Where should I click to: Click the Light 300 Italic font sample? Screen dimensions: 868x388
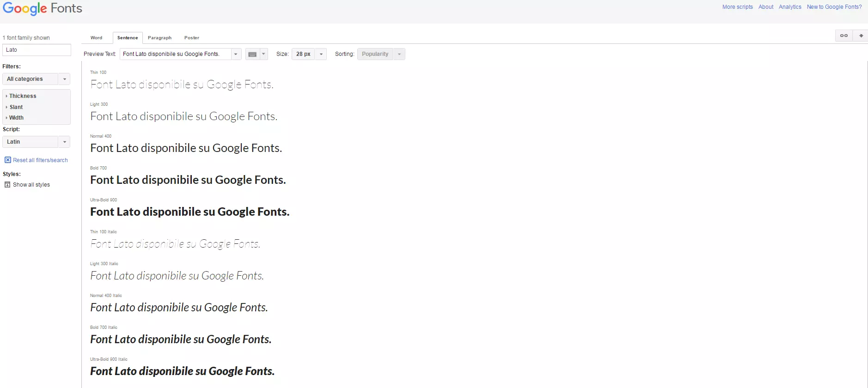tap(177, 276)
